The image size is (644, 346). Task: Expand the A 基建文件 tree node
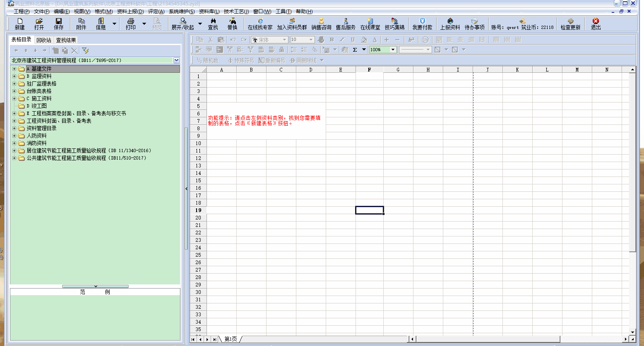point(14,69)
